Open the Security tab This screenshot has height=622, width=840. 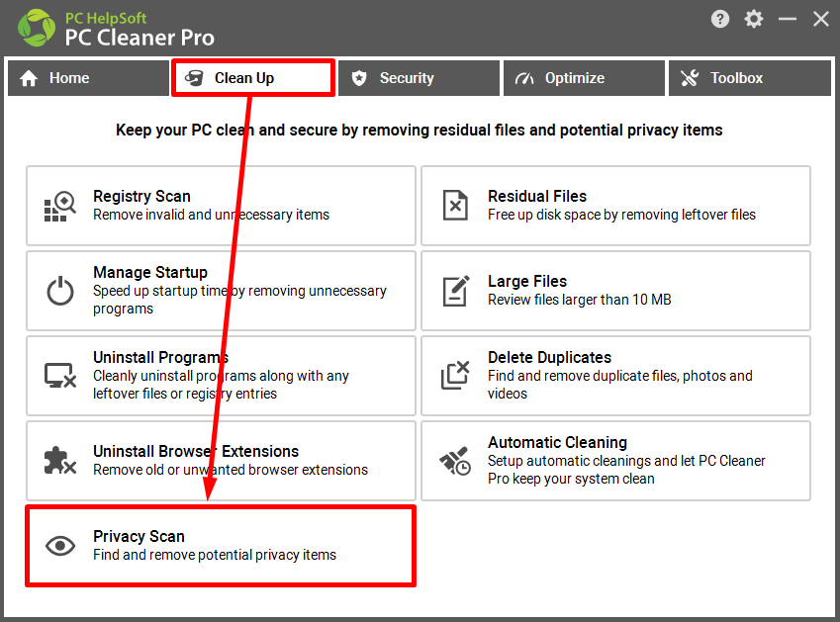(x=419, y=78)
